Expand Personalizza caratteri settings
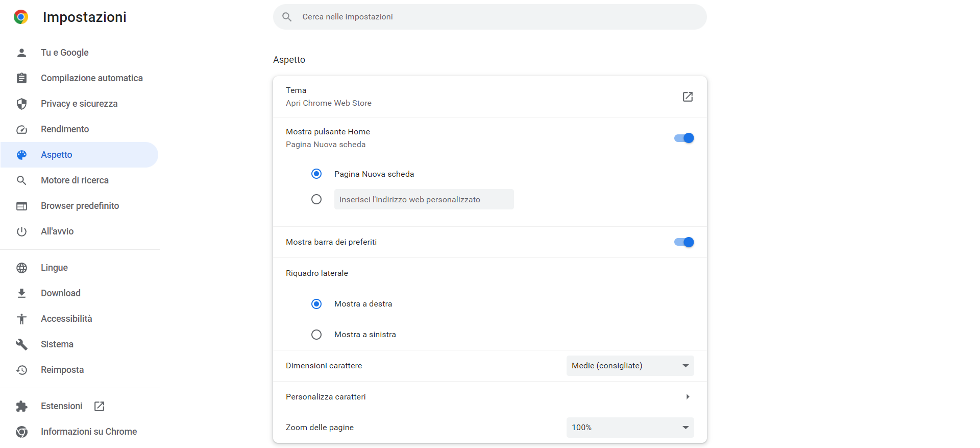The width and height of the screenshot is (980, 448). point(688,397)
